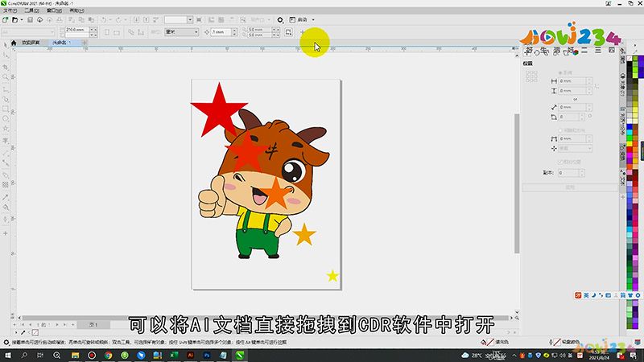Click the Open folder icon
Screen dimensions: 644x362
tap(14, 19)
